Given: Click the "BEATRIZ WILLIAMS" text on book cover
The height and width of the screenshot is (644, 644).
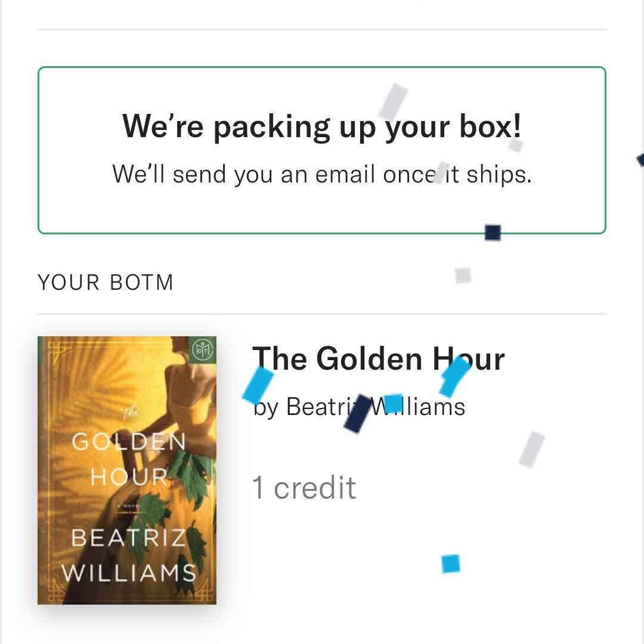Looking at the screenshot, I should coord(129,555).
